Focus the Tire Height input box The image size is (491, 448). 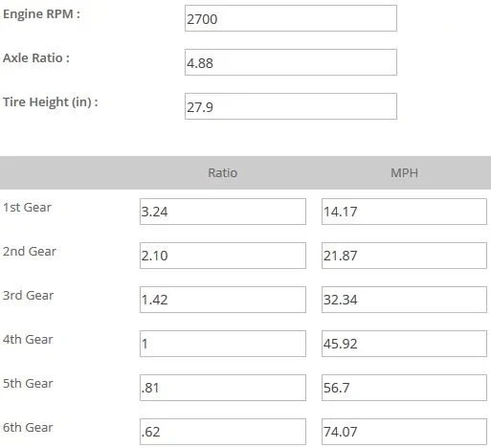291,106
